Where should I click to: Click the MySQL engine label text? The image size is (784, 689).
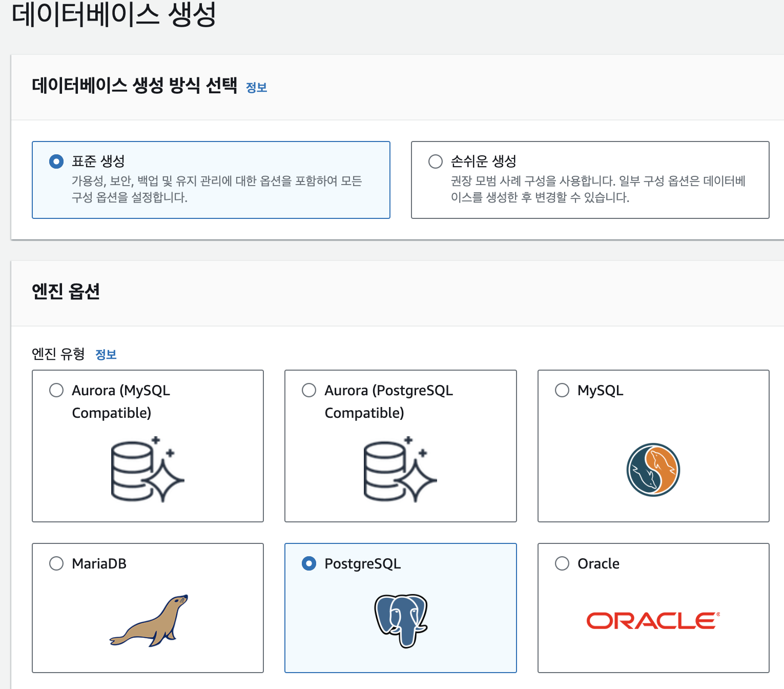[x=601, y=391]
